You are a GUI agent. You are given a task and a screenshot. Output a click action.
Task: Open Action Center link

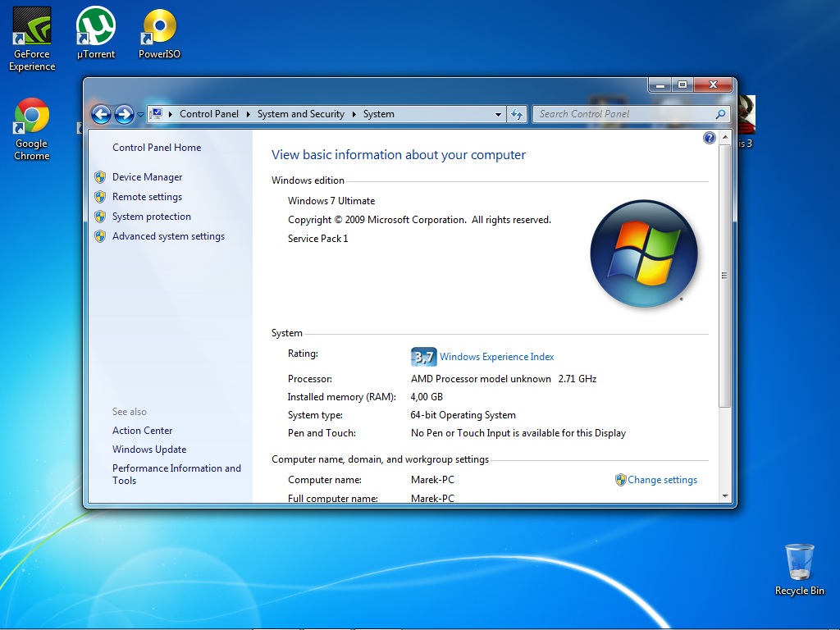click(x=143, y=430)
